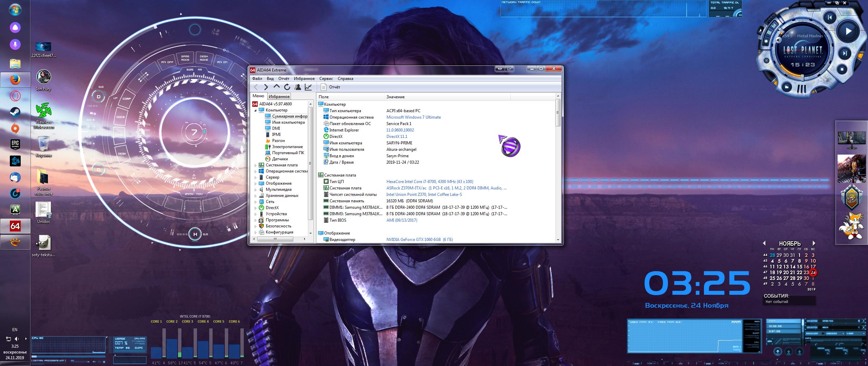Open Windows Start orb
The height and width of the screenshot is (366, 868).
[x=15, y=9]
